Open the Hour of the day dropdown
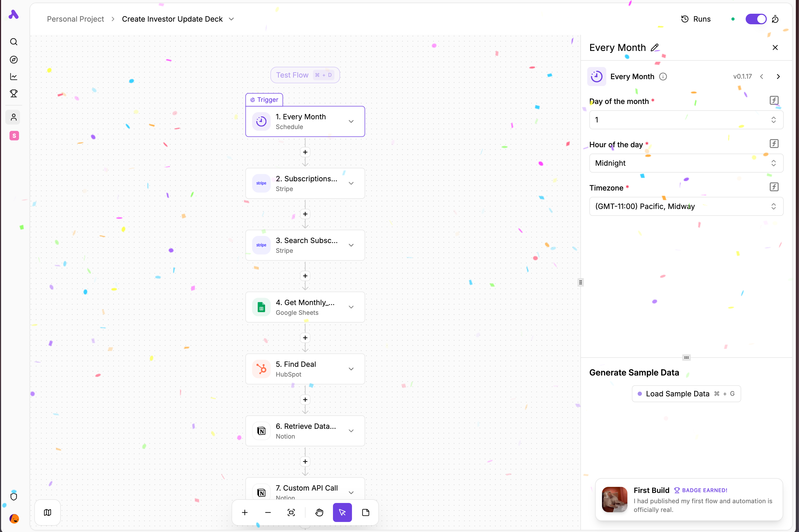Viewport: 799px width, 532px height. 686,163
